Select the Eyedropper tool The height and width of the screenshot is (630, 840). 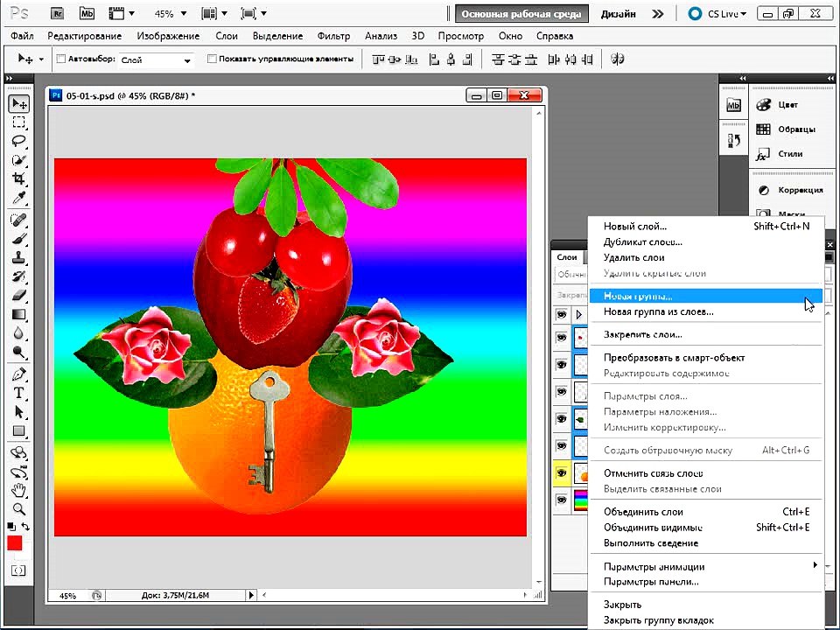(18, 199)
